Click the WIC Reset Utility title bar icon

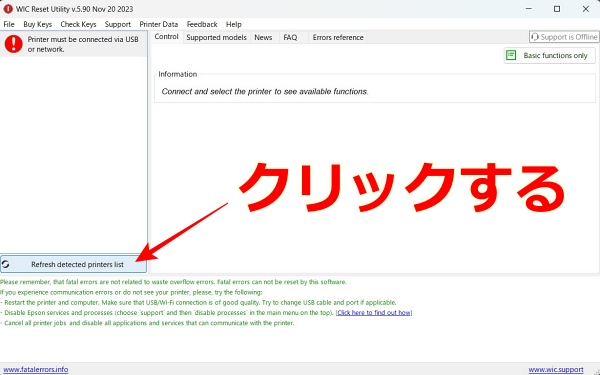[8, 9]
